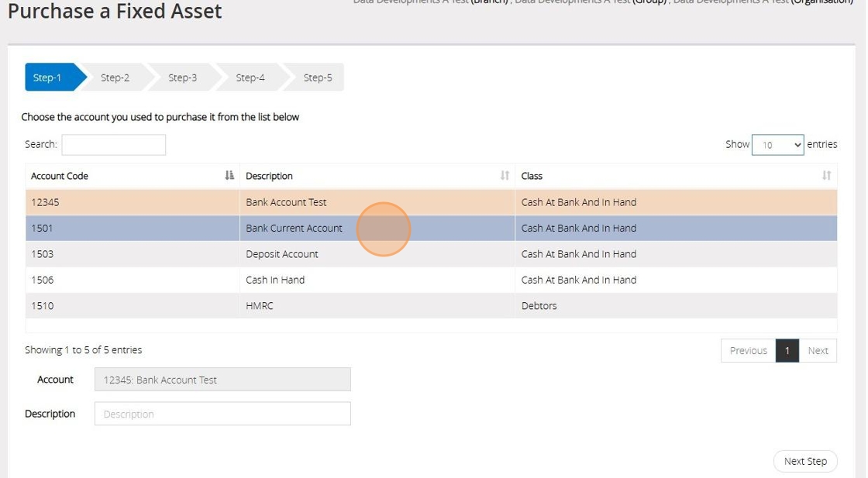Open the Step-3 wizard tab
The image size is (868, 478).
[x=182, y=77]
